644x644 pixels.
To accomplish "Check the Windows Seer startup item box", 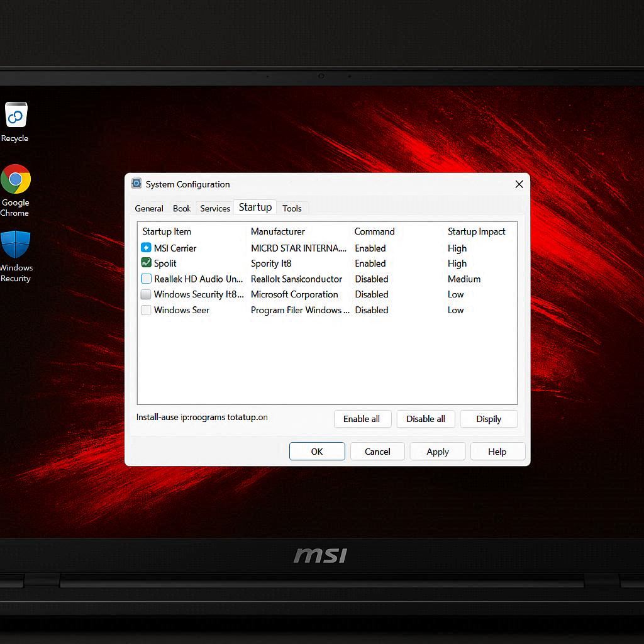I will [x=146, y=310].
